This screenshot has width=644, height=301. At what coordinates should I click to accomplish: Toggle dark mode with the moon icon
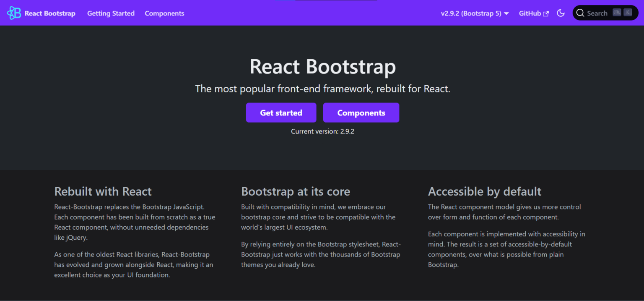point(561,13)
